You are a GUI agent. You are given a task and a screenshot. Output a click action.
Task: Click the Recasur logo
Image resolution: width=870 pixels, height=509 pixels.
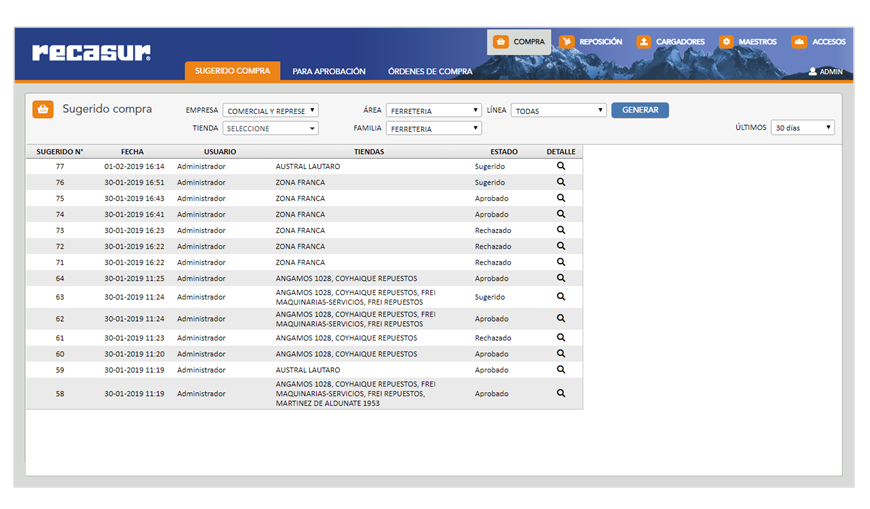point(91,52)
